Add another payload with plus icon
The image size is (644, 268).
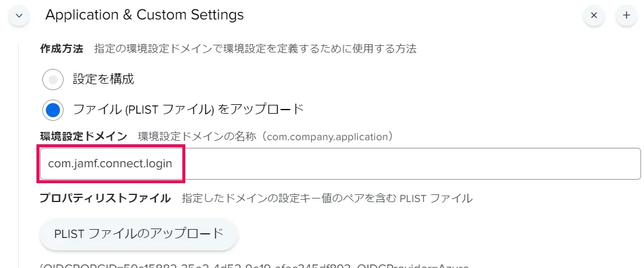[626, 15]
